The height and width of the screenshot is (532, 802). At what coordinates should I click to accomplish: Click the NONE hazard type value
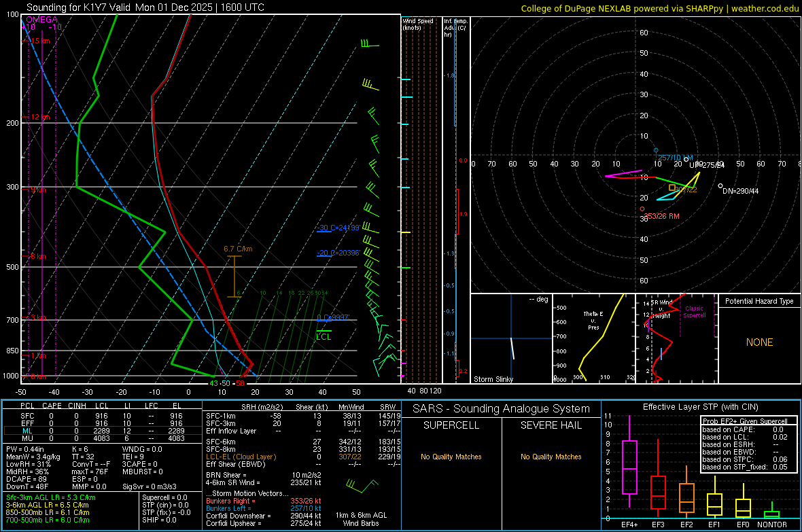pyautogui.click(x=759, y=342)
